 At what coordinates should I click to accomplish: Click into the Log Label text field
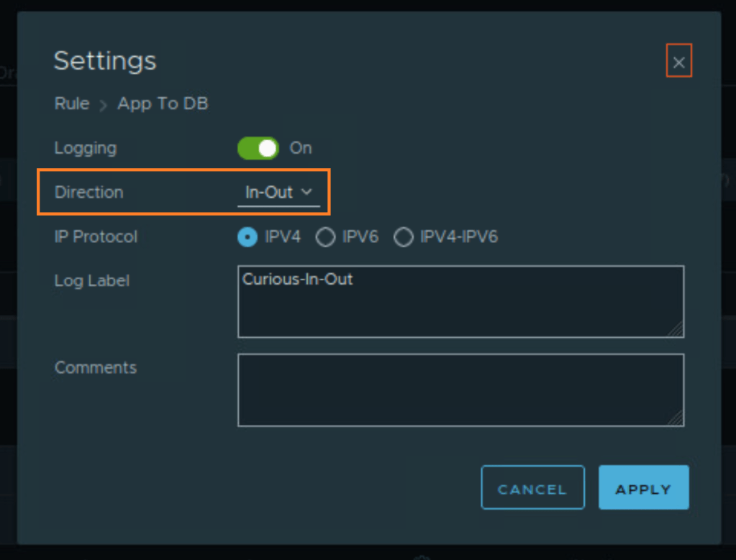460,302
